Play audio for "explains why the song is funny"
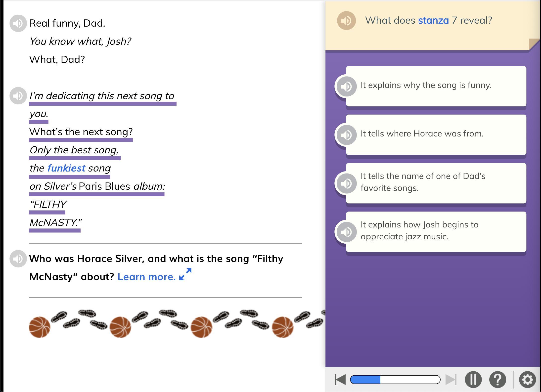The height and width of the screenshot is (392, 541). pyautogui.click(x=346, y=86)
